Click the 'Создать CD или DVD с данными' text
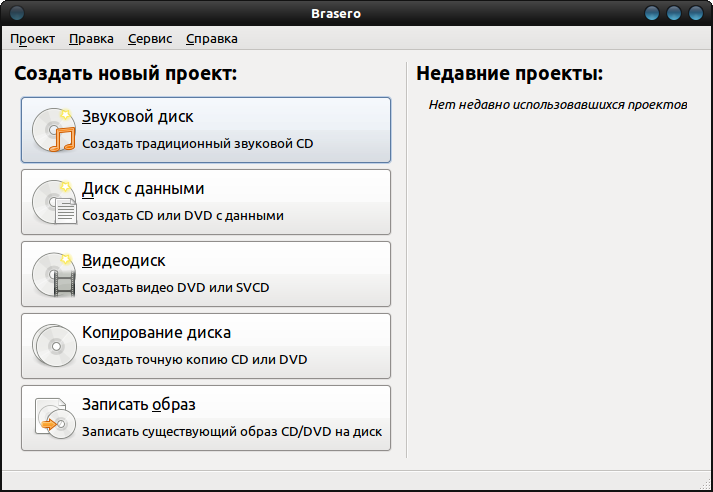This screenshot has height=492, width=713. pos(183,216)
